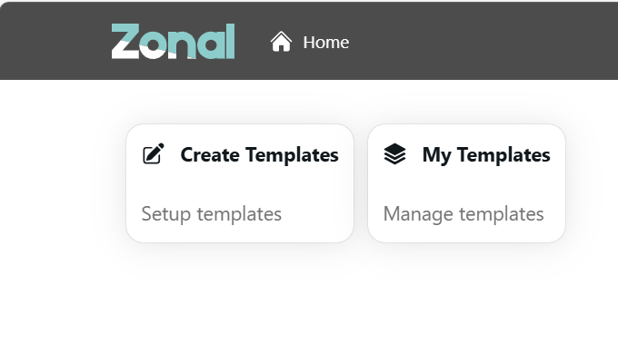Open the Create Templates card title

259,155
